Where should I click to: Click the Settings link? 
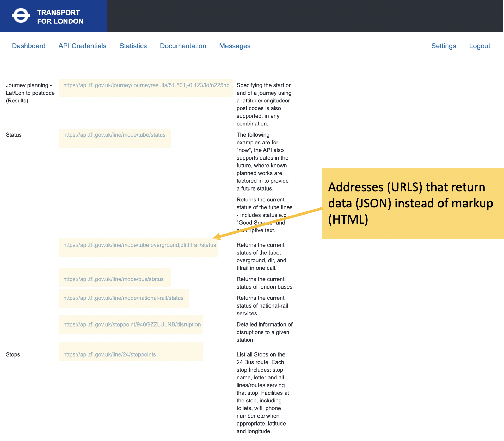click(x=444, y=46)
